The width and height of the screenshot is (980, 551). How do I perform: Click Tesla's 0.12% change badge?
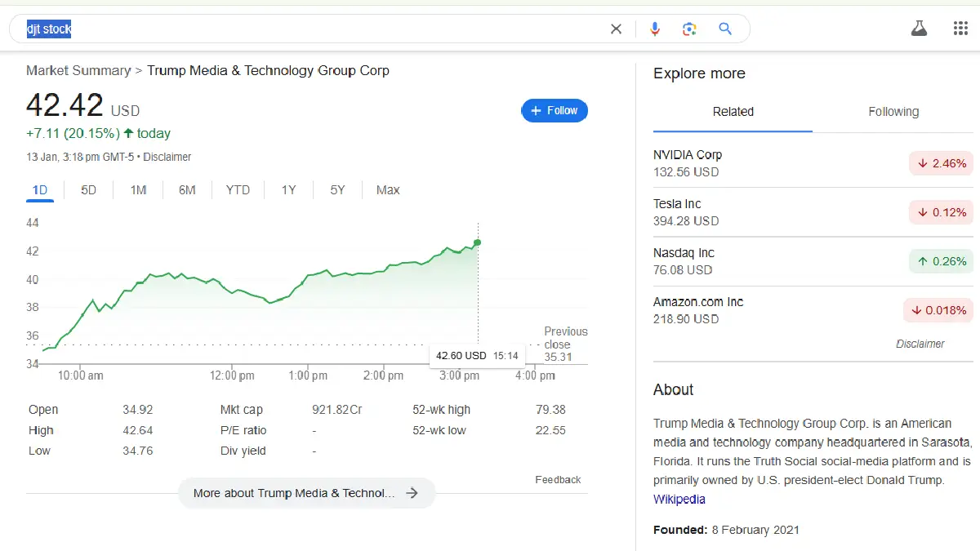click(x=942, y=212)
